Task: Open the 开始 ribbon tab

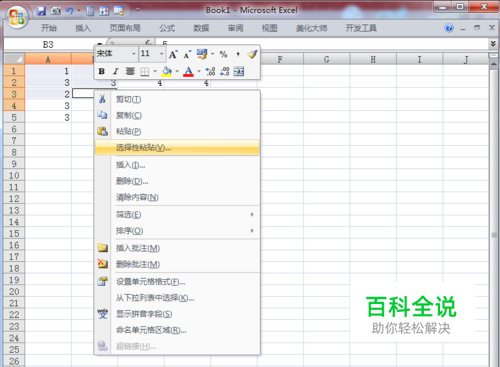Action: coord(49,28)
